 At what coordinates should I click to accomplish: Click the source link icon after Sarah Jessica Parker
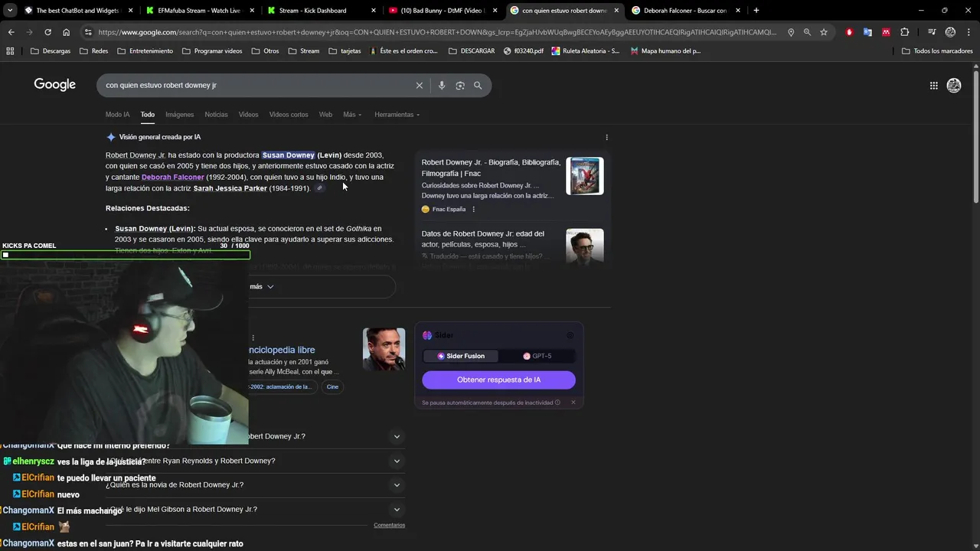coord(319,188)
